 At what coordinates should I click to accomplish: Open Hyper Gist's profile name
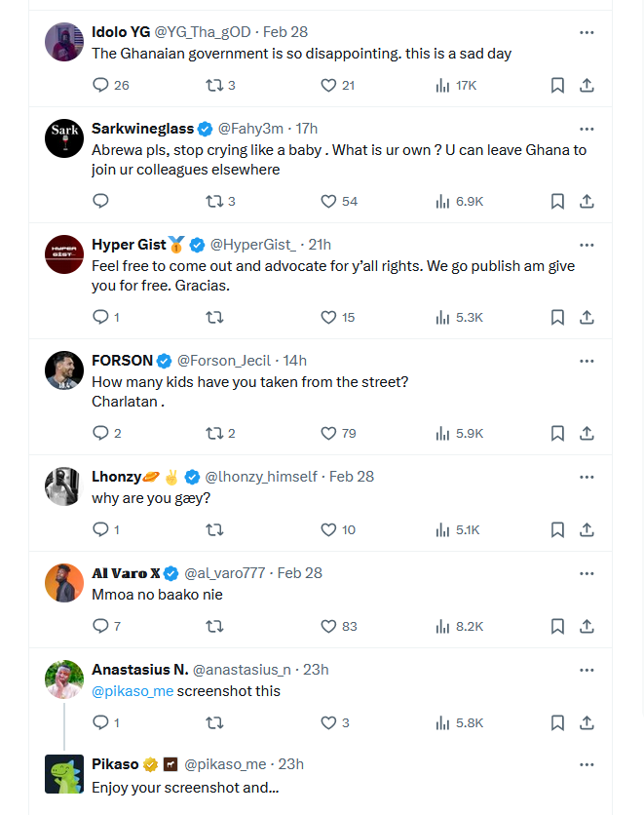[129, 245]
